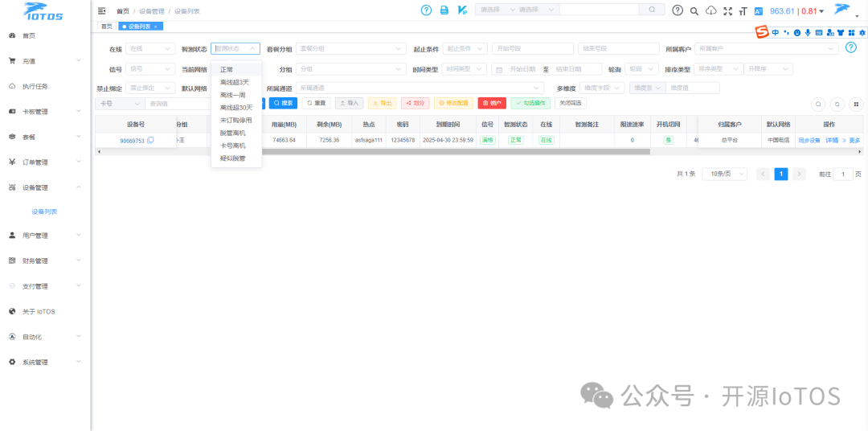Click the green 勾选操作 button
This screenshot has width=868, height=431.
pos(530,103)
